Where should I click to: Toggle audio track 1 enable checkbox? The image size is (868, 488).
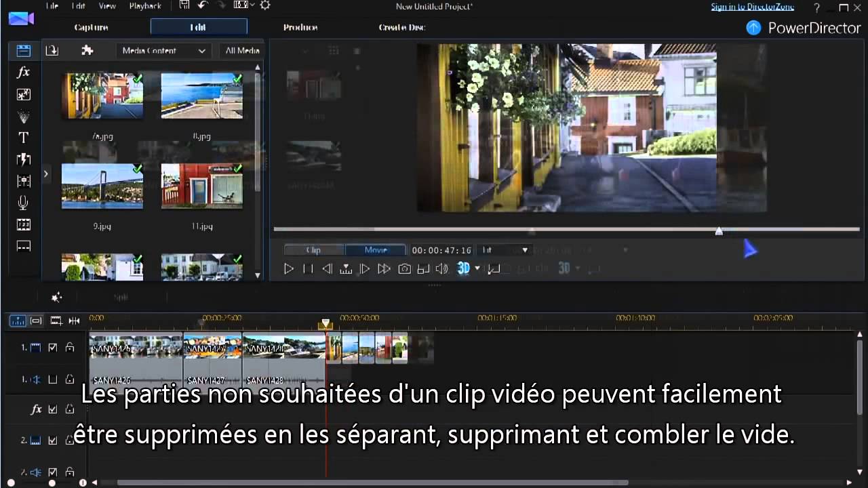(x=53, y=380)
